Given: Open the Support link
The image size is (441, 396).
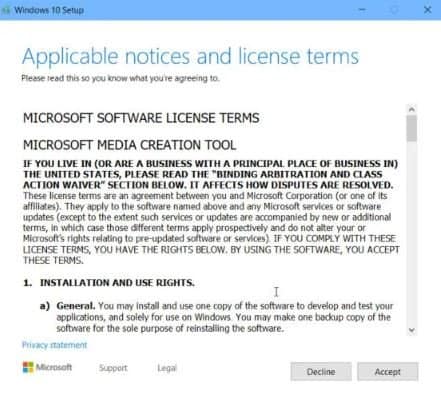Looking at the screenshot, I should 113,368.
